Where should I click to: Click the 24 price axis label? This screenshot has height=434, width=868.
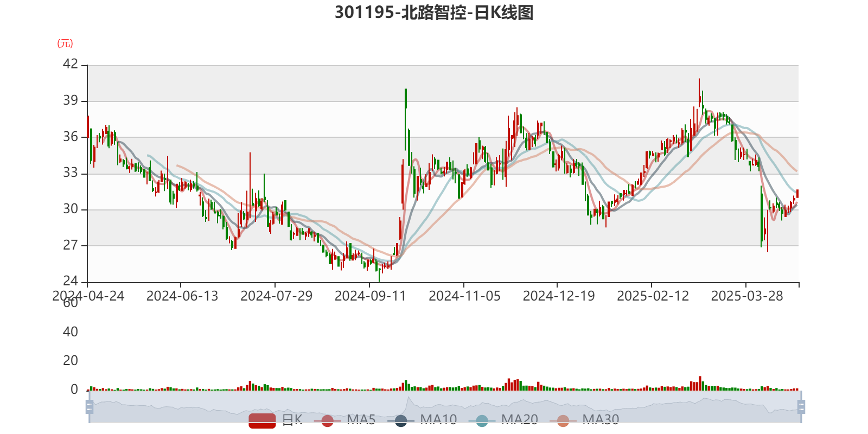pyautogui.click(x=71, y=281)
